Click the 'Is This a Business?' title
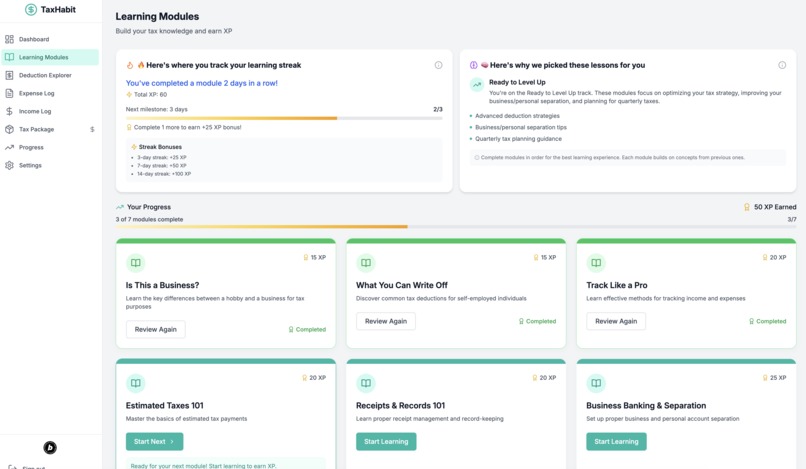 (162, 285)
